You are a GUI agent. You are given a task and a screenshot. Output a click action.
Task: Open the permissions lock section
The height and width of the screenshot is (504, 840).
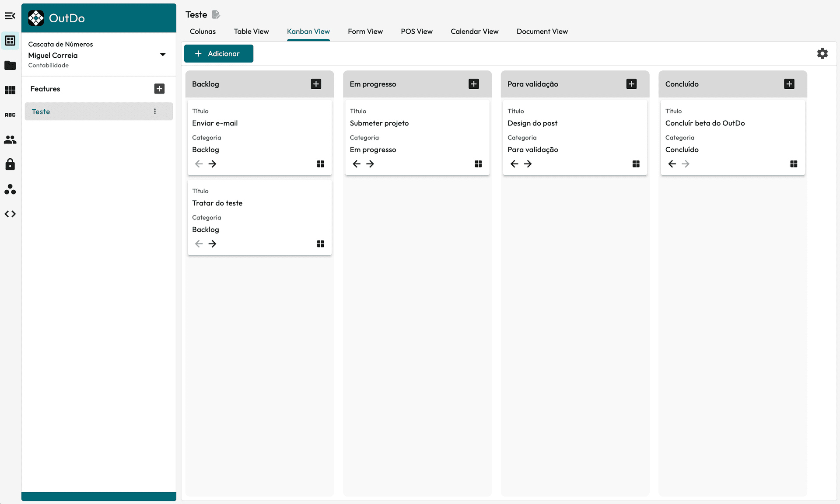(x=10, y=164)
